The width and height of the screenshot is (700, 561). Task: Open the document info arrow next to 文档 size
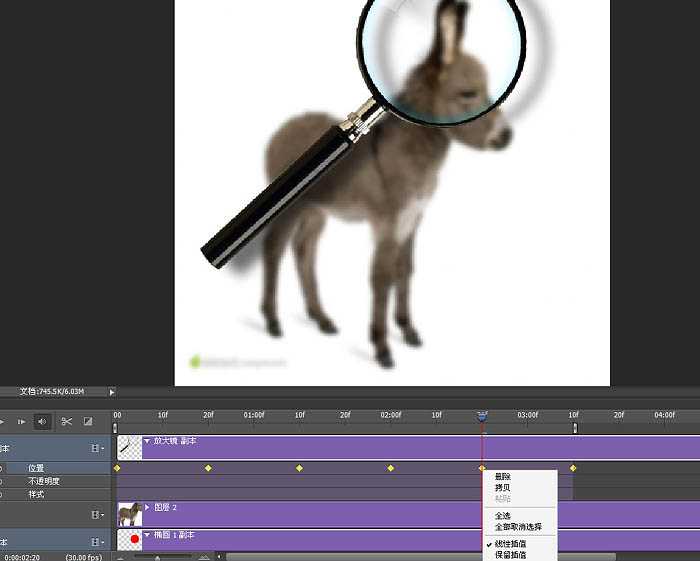coord(112,392)
